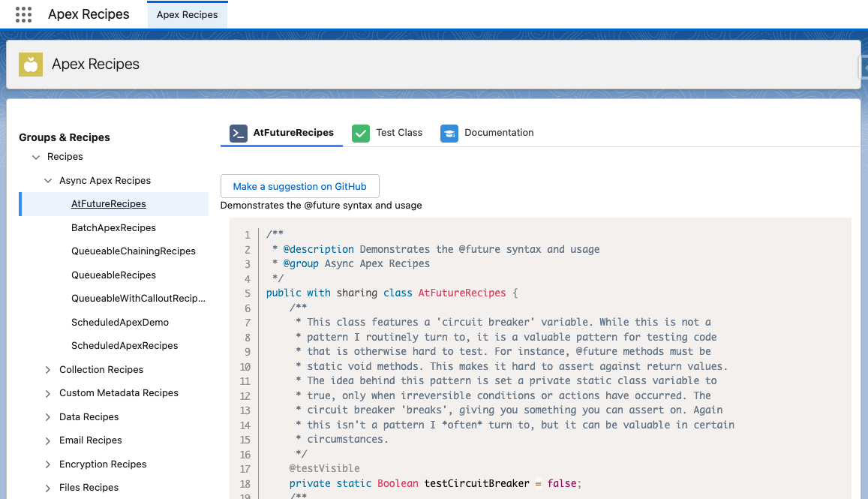868x499 pixels.
Task: Open QueueableWithCalloutRecip... recipe
Action: pyautogui.click(x=138, y=298)
